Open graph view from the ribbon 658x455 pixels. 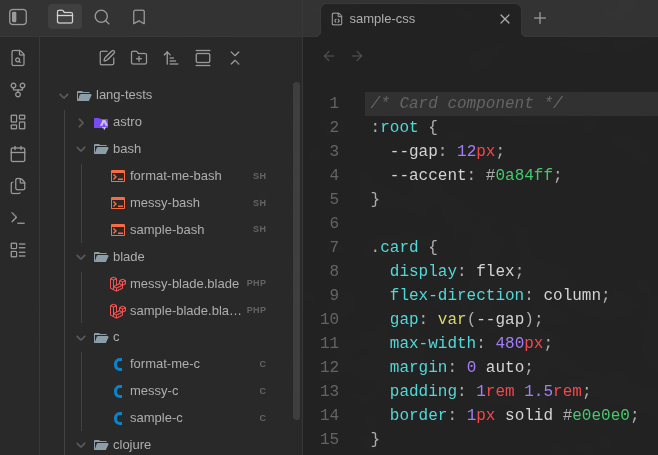(x=18, y=90)
